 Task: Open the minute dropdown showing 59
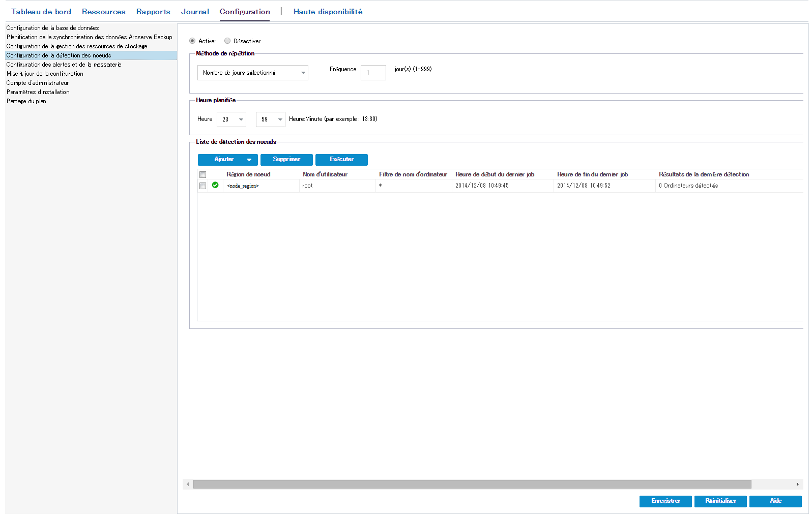271,119
